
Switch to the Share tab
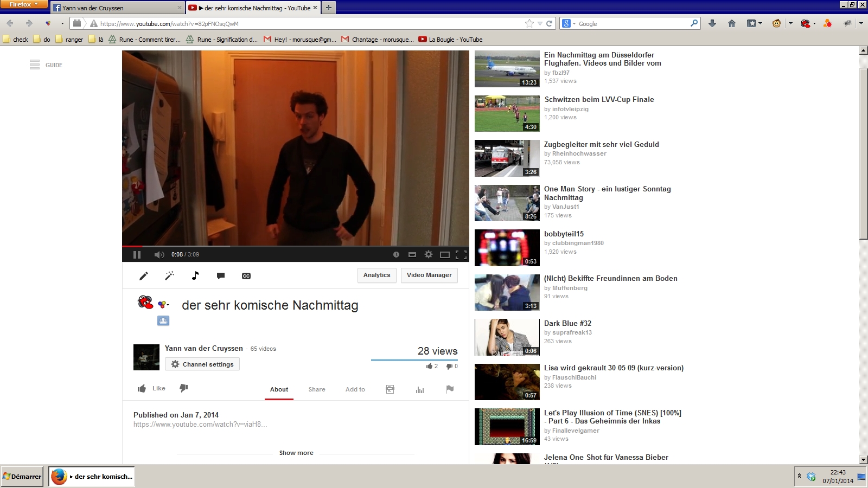pos(317,389)
